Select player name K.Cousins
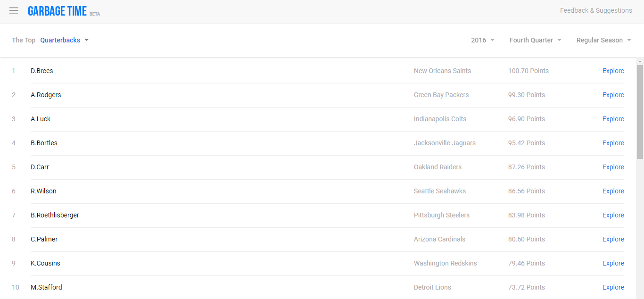Viewport: 644px width, 299px height. pos(45,263)
